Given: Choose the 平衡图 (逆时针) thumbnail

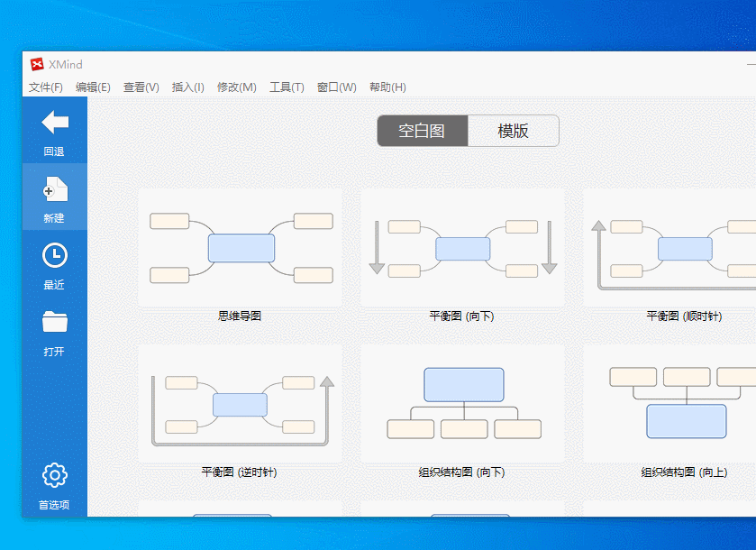Looking at the screenshot, I should pos(240,404).
